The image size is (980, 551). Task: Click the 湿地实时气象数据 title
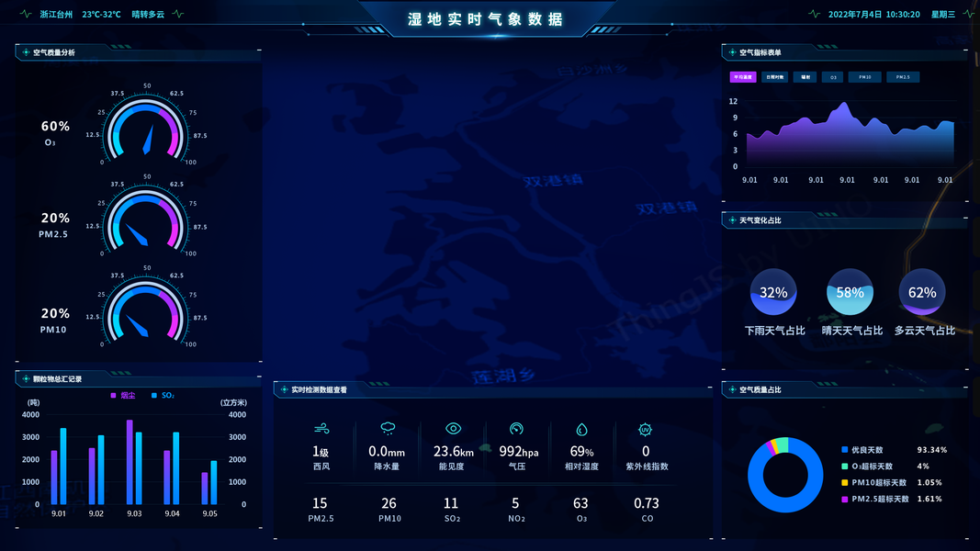click(486, 19)
